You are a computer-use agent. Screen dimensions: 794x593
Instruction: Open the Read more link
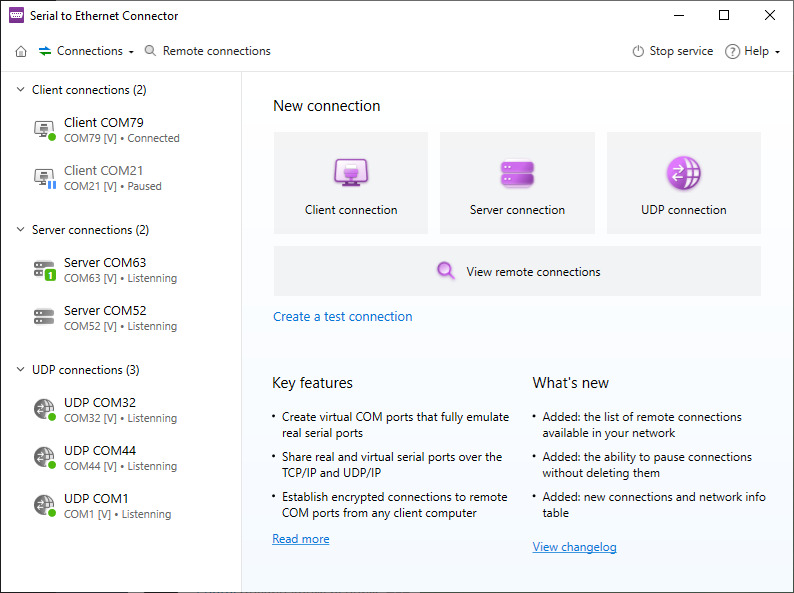[301, 539]
